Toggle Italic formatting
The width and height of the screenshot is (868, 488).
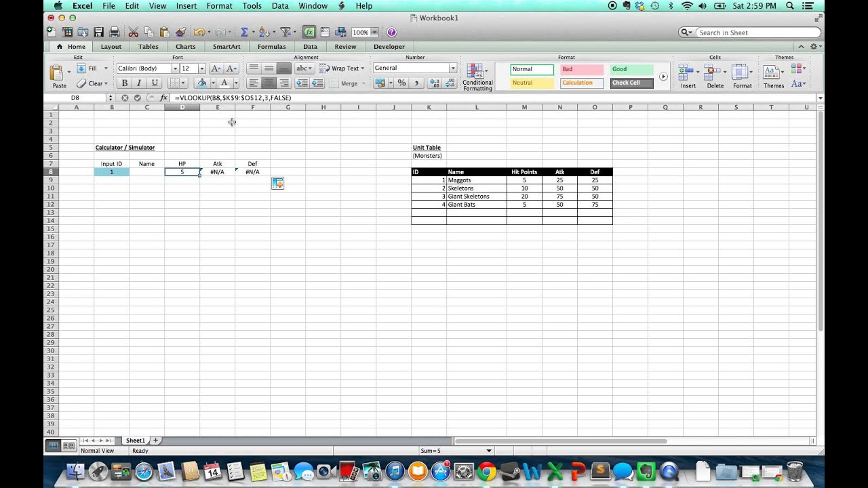point(140,83)
